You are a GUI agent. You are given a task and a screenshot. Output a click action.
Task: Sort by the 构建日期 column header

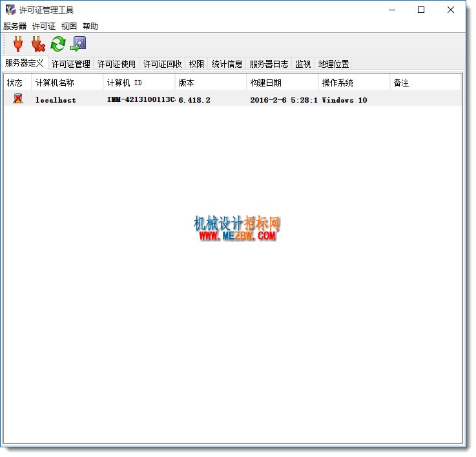(x=282, y=83)
